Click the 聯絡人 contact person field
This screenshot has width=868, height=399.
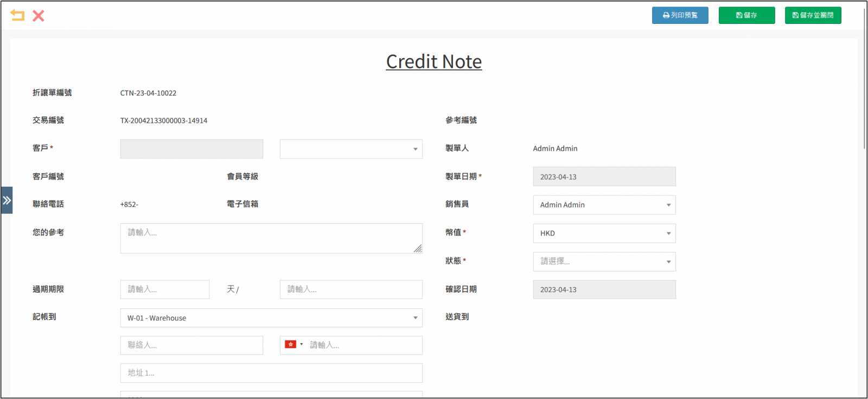coord(192,345)
